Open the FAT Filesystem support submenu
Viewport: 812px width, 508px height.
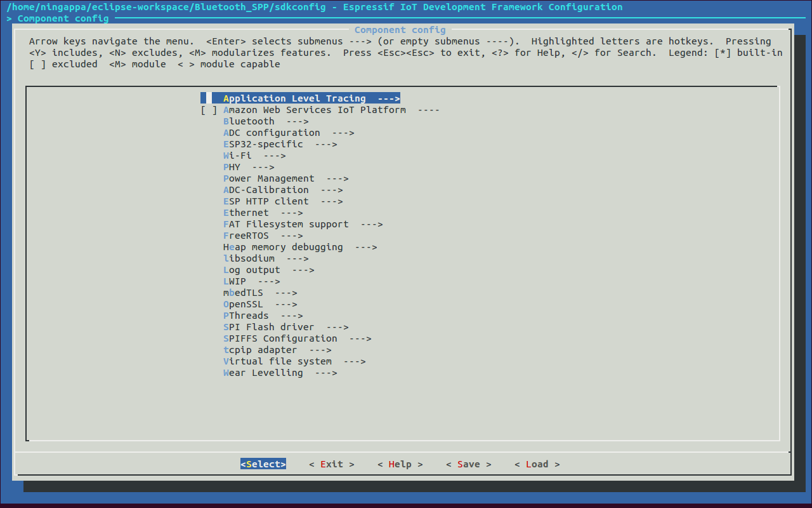coord(303,224)
